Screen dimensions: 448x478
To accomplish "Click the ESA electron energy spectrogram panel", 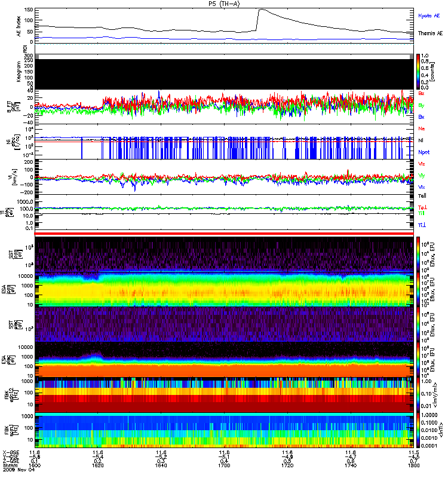I will click(224, 359).
